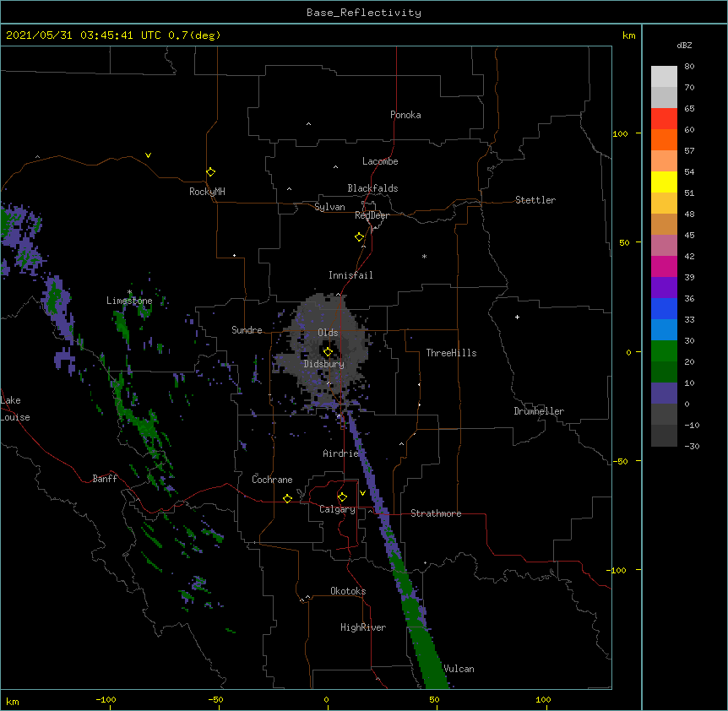This screenshot has height=711, width=728.
Task: Select the RockyMH map label
Action: pos(207,192)
